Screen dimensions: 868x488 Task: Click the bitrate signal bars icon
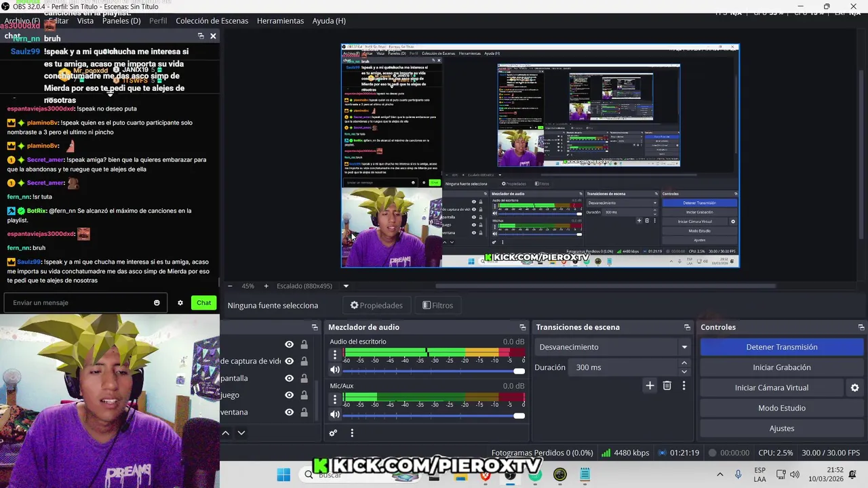click(x=606, y=453)
